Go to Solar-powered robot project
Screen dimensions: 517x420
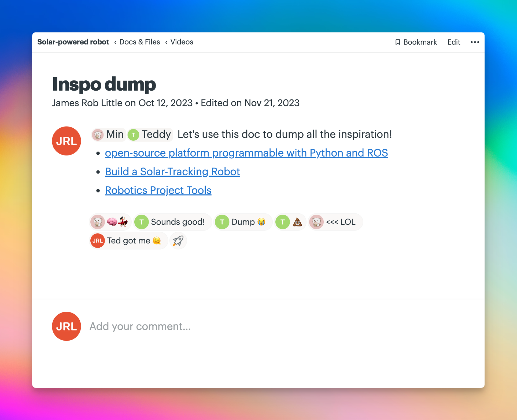coord(73,42)
